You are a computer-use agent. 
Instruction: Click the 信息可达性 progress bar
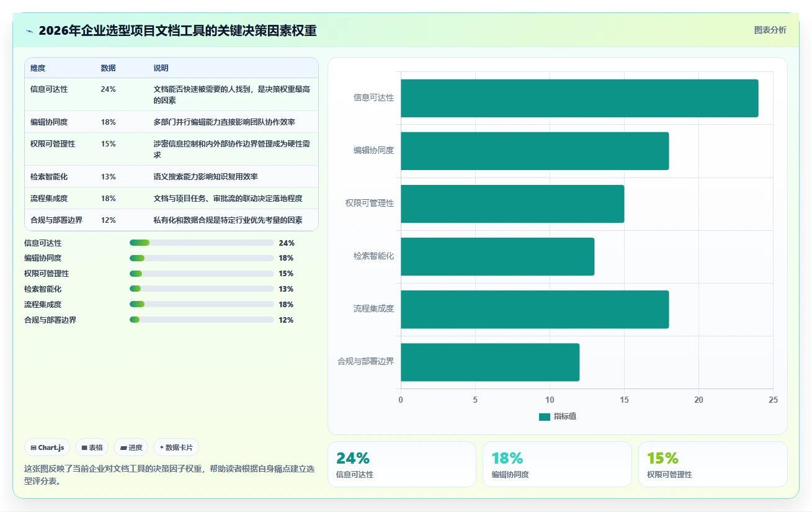[202, 243]
